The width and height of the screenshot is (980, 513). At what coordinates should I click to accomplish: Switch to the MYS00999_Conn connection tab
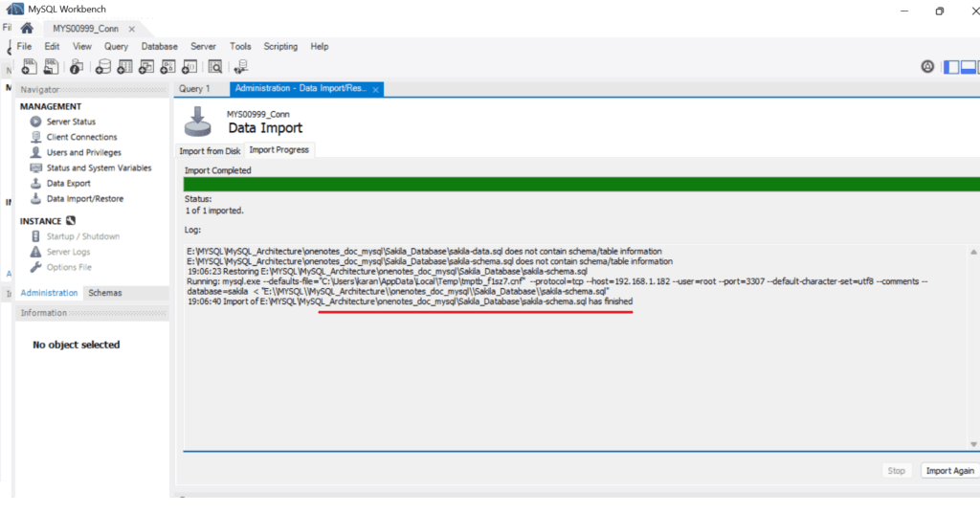point(85,29)
